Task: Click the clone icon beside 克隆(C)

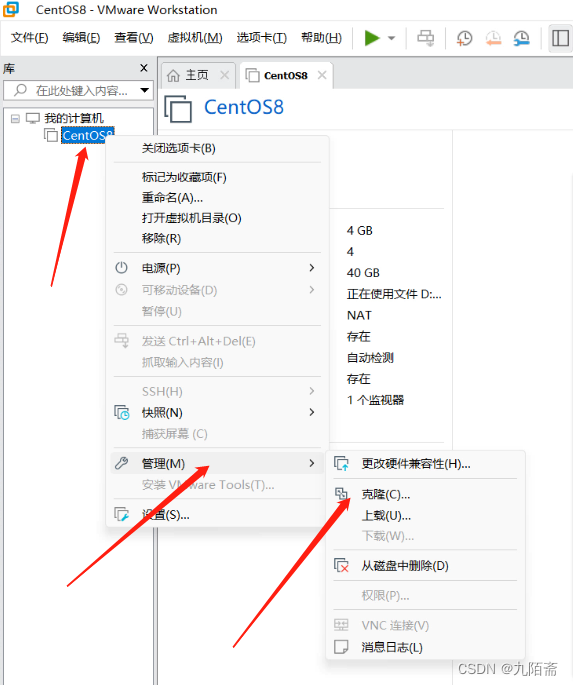Action: point(341,494)
